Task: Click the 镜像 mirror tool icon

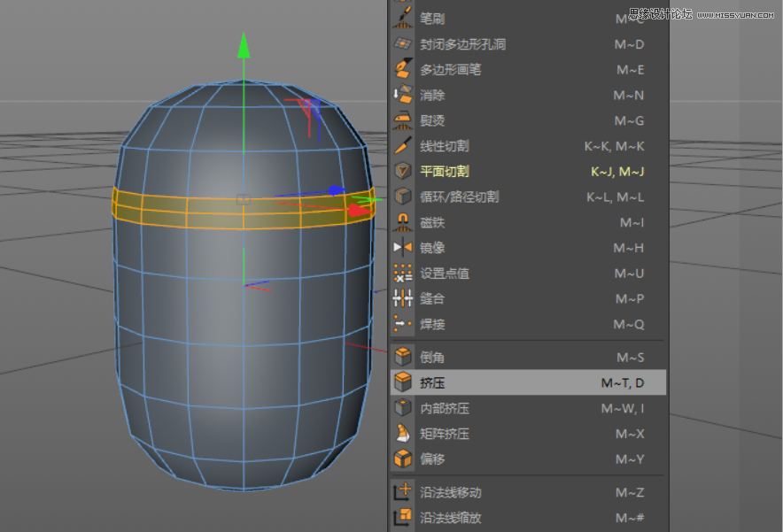Action: pyautogui.click(x=403, y=248)
